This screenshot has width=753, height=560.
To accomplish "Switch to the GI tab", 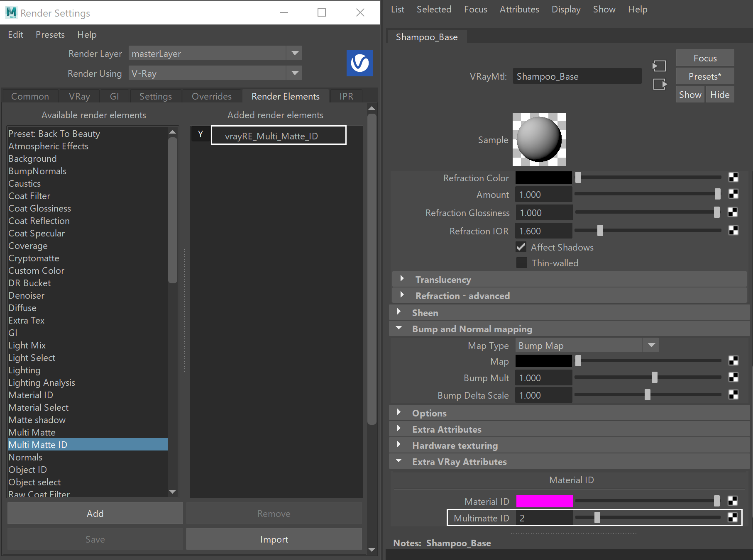I will pyautogui.click(x=115, y=96).
